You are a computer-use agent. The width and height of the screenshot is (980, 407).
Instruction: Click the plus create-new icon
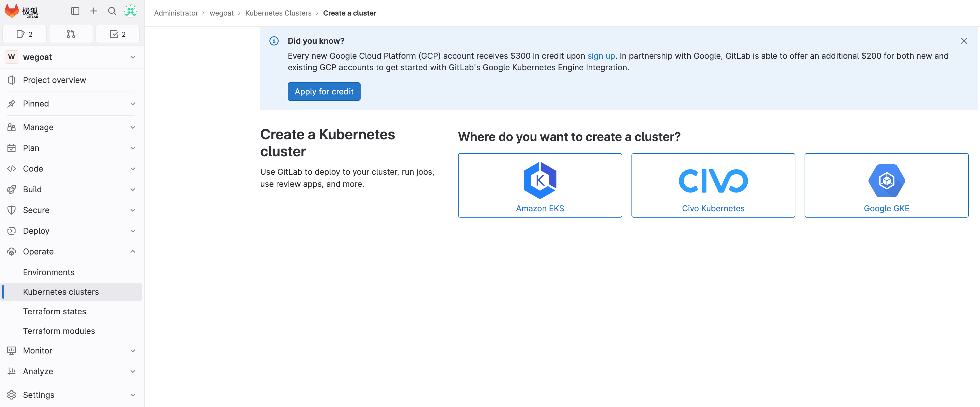tap(93, 11)
